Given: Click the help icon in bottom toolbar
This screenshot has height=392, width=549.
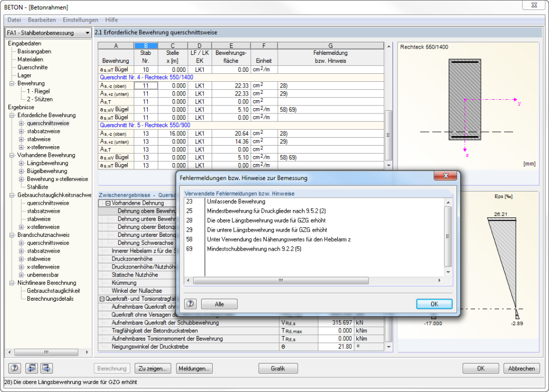Looking at the screenshot, I should click(14, 368).
